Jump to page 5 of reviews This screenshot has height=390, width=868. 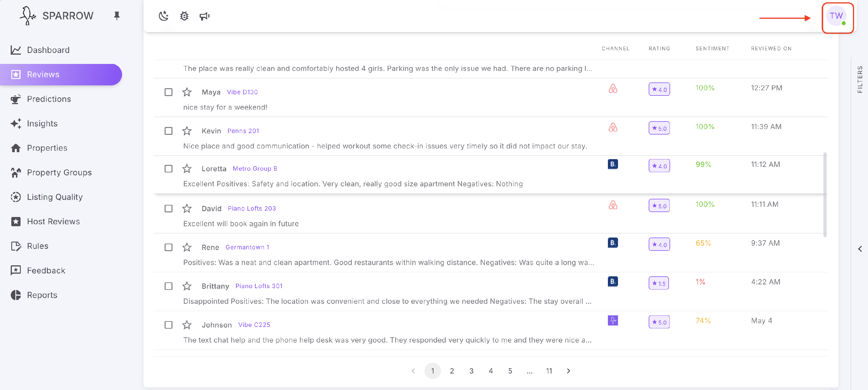coord(510,371)
